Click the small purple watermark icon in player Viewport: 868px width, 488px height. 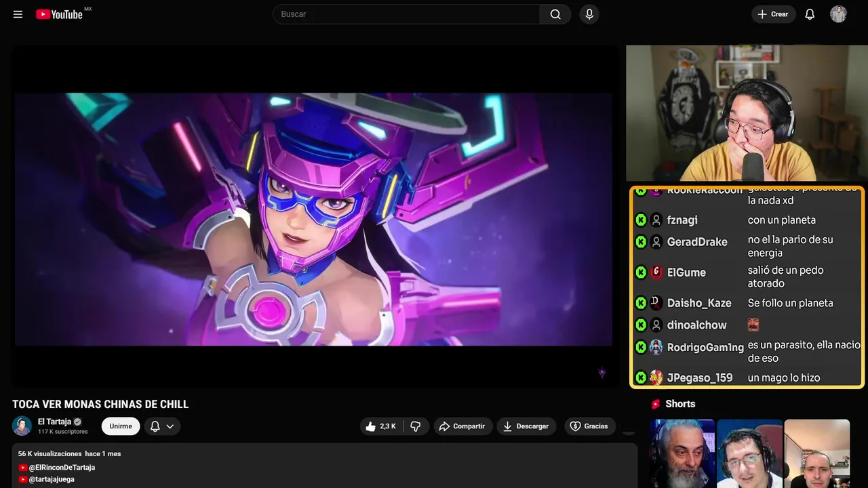(601, 372)
